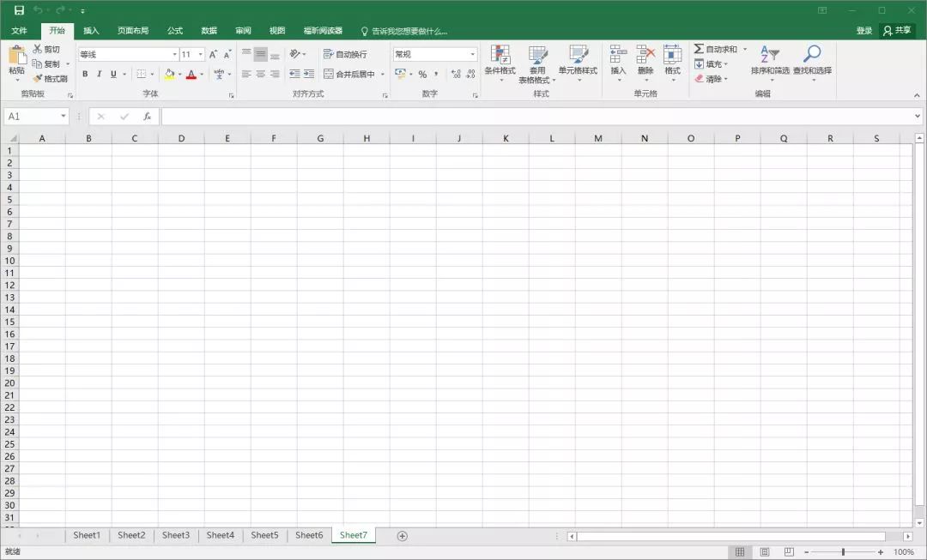The height and width of the screenshot is (560, 927).
Task: Toggle Wrap Text (自动换行)
Action: (x=345, y=54)
